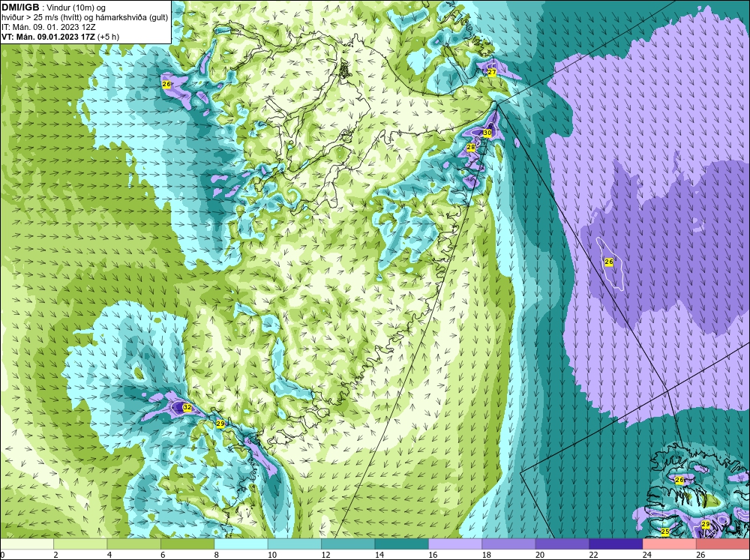Select the 10–12 m/s legend swatch
The width and height of the screenshot is (750, 560).
pos(295,544)
